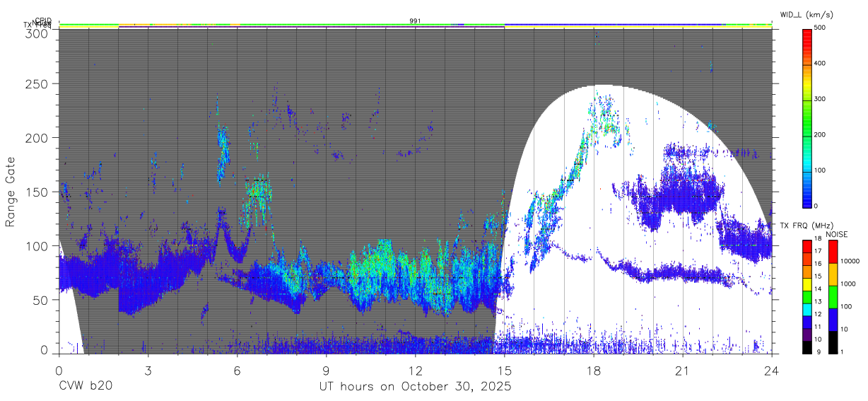The height and width of the screenshot is (401, 868).
Task: Click the red segment of the NOISE bar
Action: [832, 251]
